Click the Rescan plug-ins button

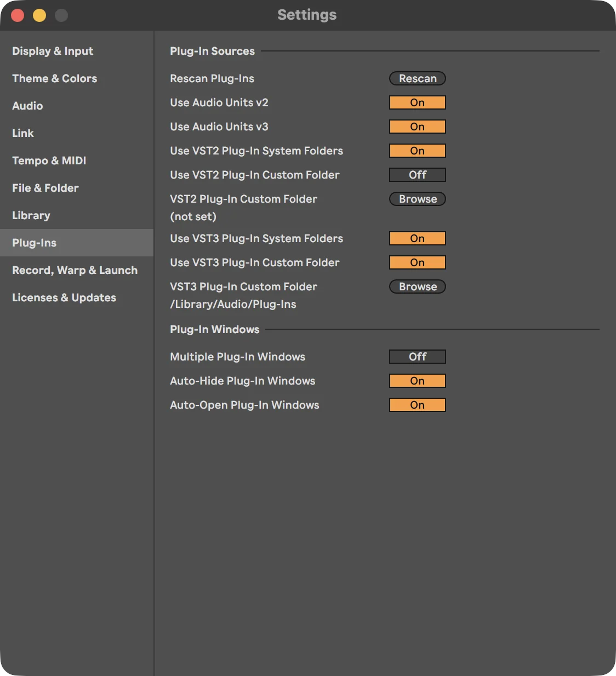pyautogui.click(x=418, y=78)
